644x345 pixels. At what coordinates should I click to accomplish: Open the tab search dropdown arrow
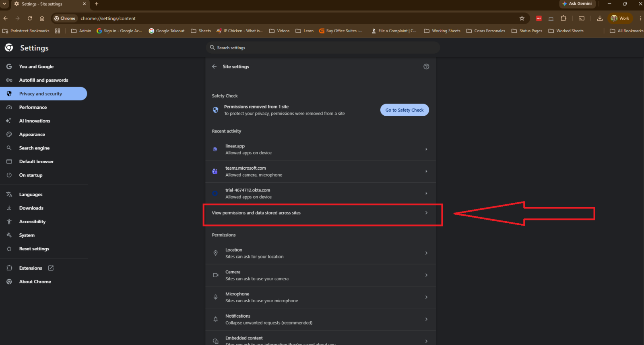[4, 4]
